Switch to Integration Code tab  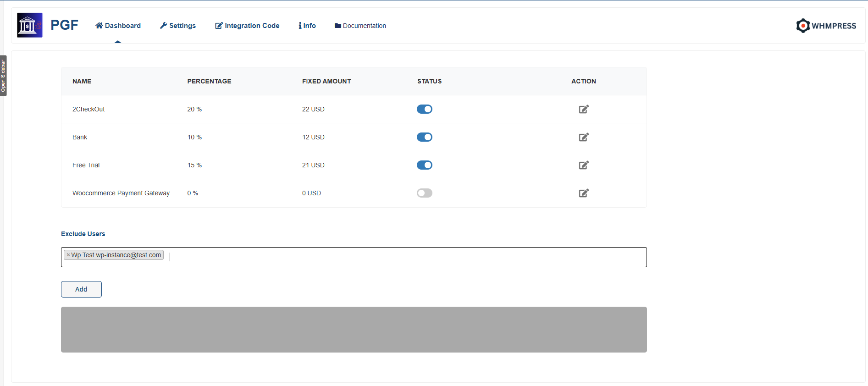tap(247, 26)
